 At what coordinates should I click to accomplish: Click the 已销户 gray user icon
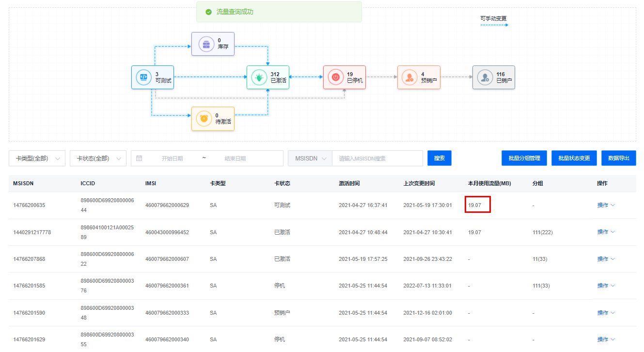(x=485, y=77)
